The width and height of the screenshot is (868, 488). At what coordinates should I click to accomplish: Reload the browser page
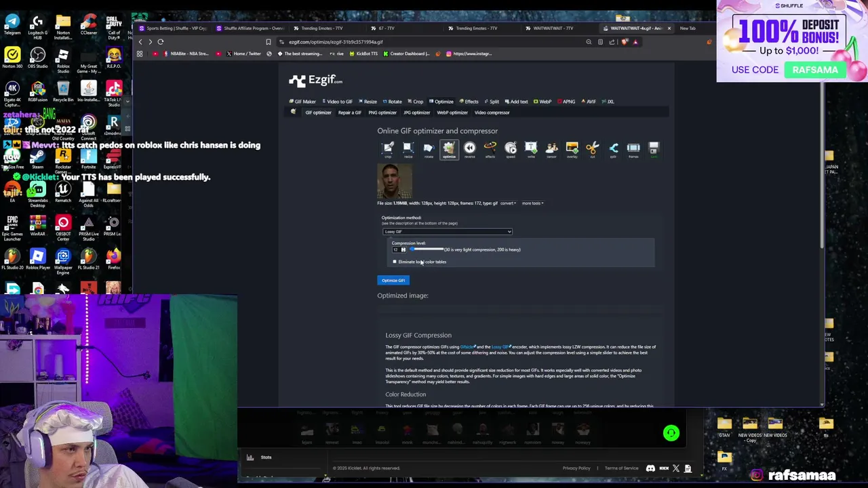pyautogui.click(x=161, y=42)
